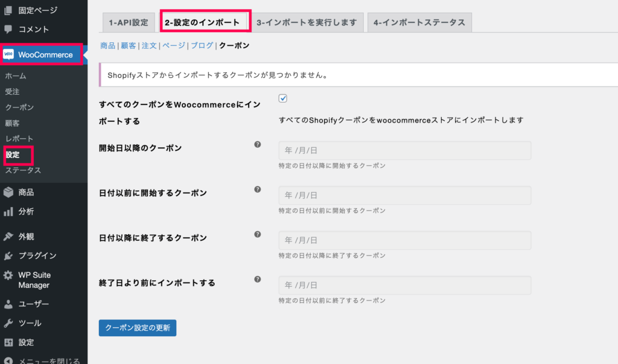Viewport: 618px width, 364px height.
Task: Click the 分析 bar chart icon
Action: pyautogui.click(x=8, y=212)
